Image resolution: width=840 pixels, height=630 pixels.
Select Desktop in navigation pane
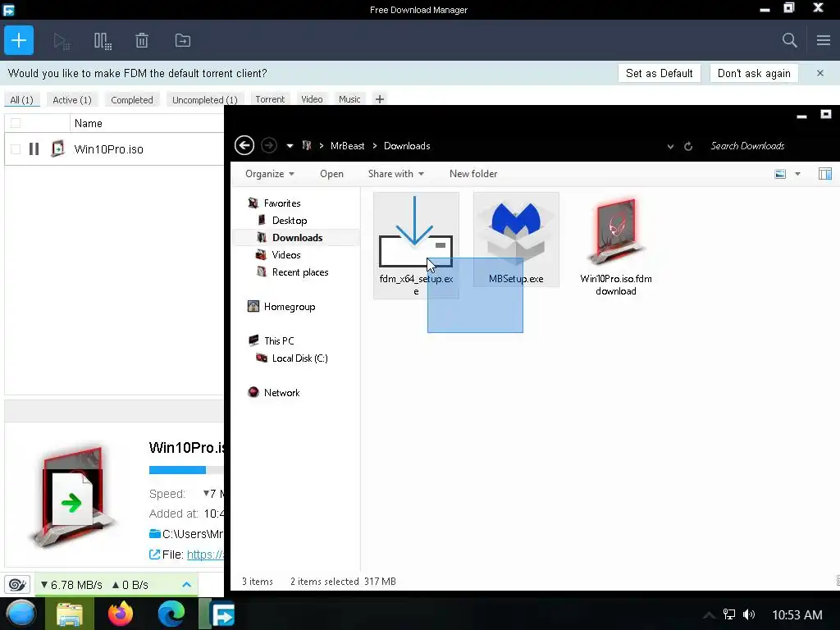pos(290,220)
